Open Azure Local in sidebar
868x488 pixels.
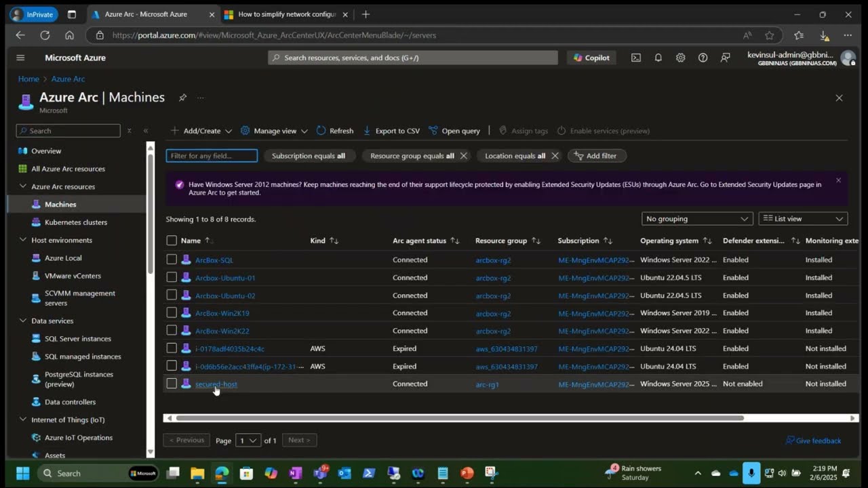63,258
